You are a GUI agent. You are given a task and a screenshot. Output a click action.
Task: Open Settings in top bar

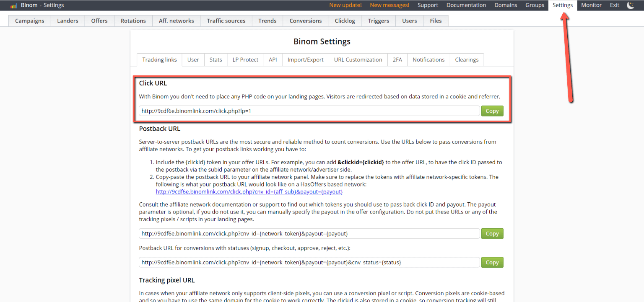pyautogui.click(x=563, y=5)
